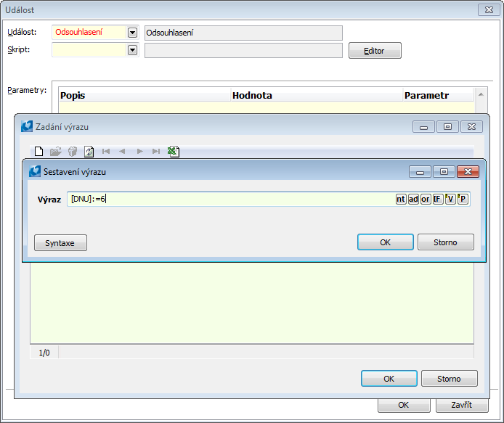Click the 1/0 record counter in status bar
The image size is (504, 423).
[x=44, y=353]
